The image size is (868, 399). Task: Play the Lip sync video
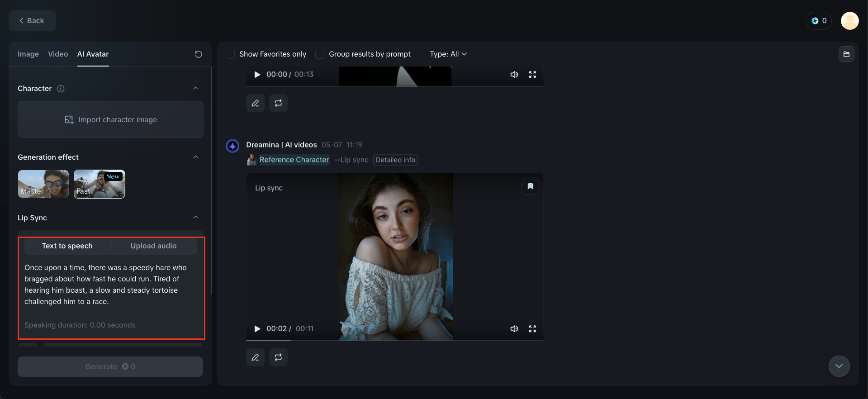[257, 329]
